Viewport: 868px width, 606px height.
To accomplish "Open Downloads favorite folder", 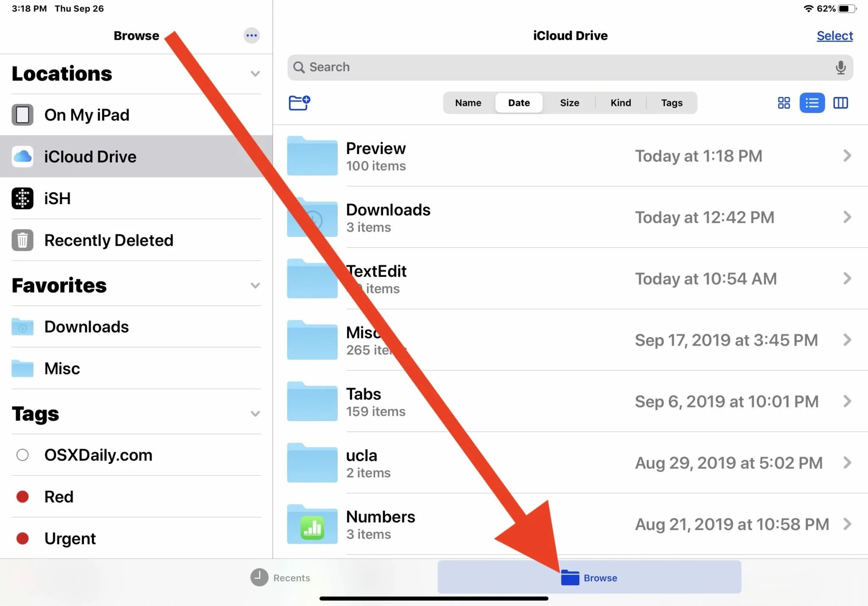I will point(136,327).
